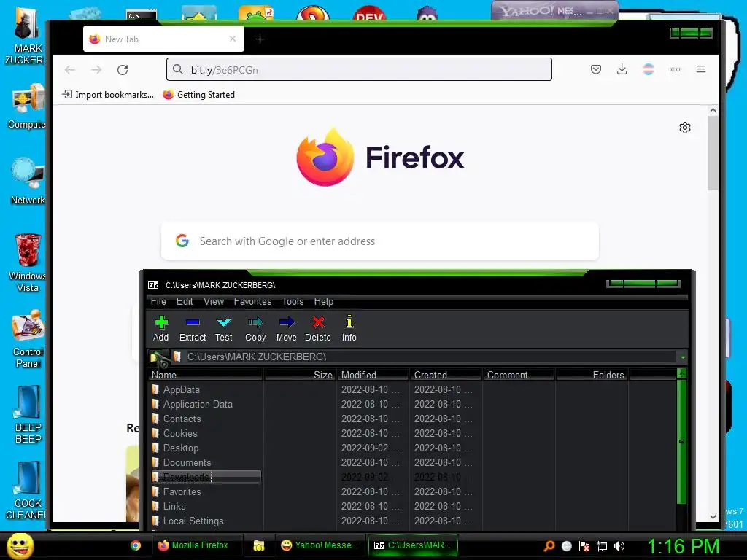Select the Network desktop icon

(x=28, y=181)
